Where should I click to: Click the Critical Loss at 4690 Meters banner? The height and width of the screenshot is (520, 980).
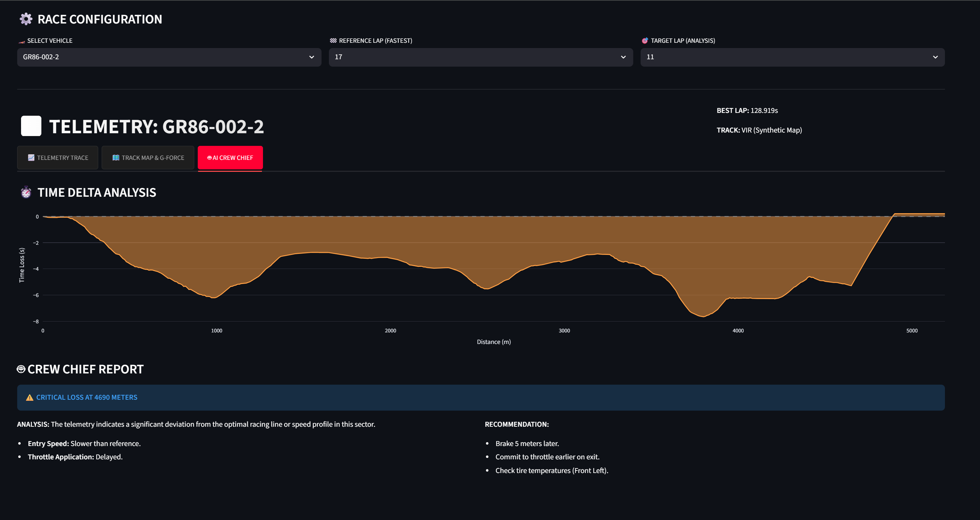[x=480, y=398]
